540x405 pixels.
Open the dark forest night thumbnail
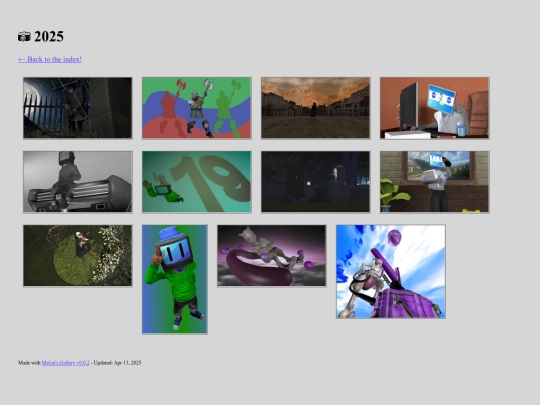click(x=315, y=182)
